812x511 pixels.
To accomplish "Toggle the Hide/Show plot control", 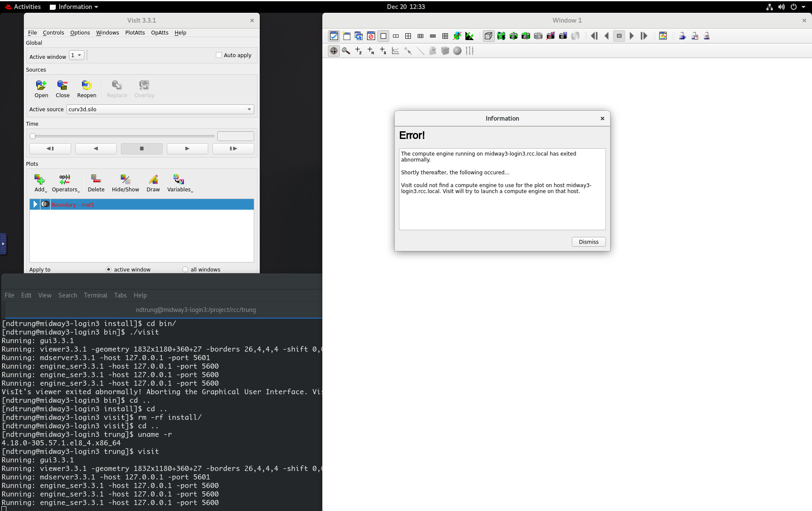I will click(x=125, y=183).
